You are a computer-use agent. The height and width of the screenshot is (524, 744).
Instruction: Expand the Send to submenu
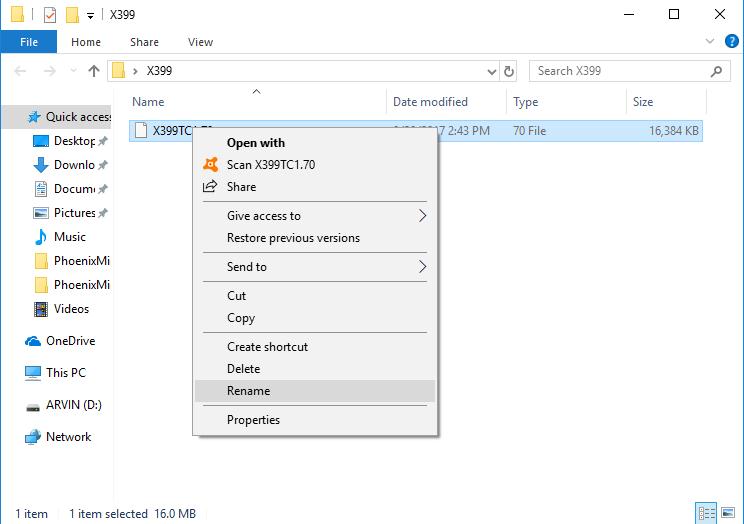422,267
